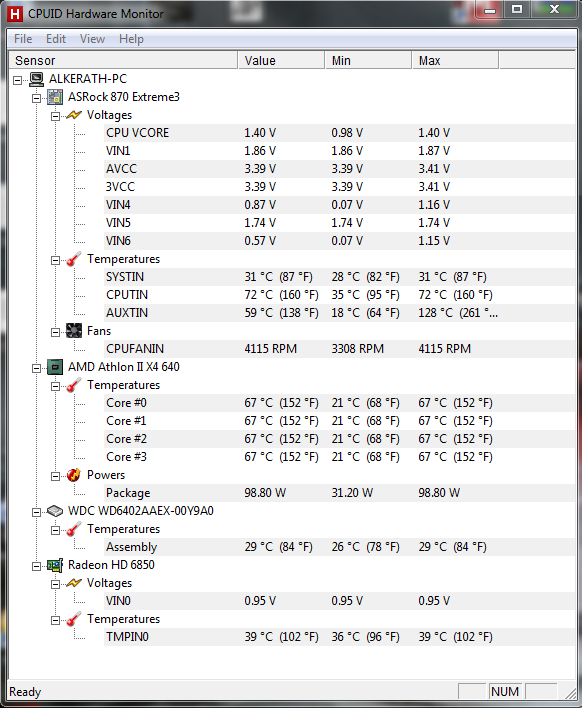Collapse the WDC WD6402AAEX-00Y9A0 node

coord(37,512)
